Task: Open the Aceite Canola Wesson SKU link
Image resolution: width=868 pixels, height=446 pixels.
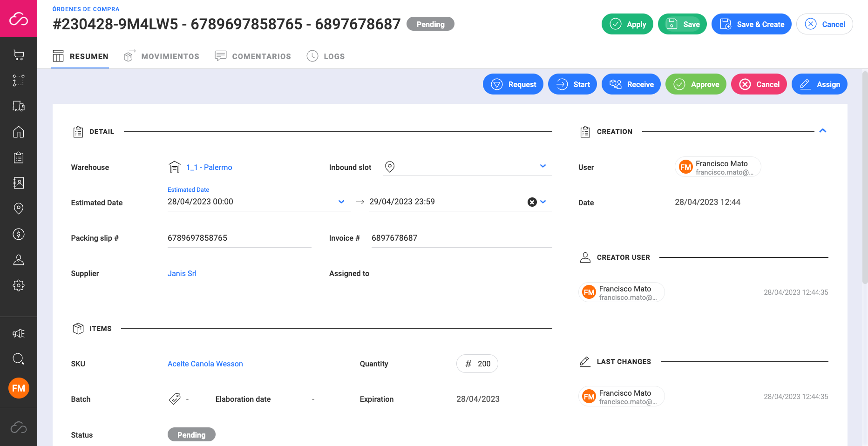Action: pyautogui.click(x=205, y=364)
